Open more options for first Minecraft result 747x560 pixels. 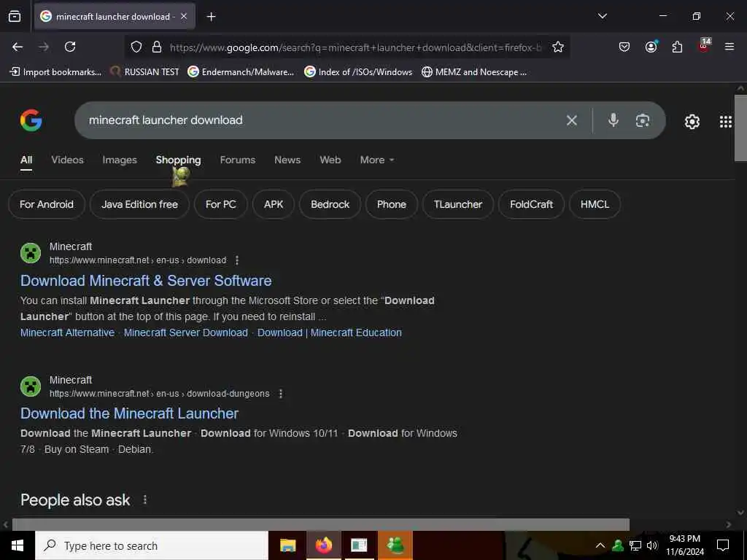click(x=237, y=260)
